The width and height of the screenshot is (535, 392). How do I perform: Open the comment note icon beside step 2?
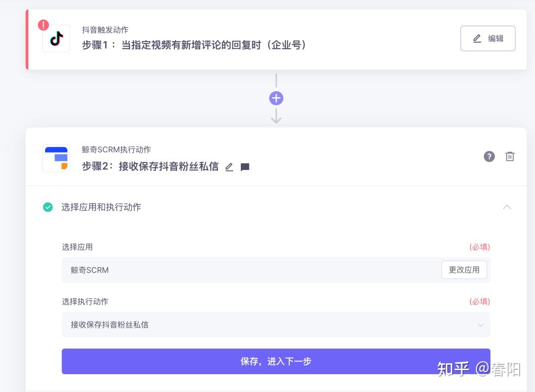tap(245, 167)
